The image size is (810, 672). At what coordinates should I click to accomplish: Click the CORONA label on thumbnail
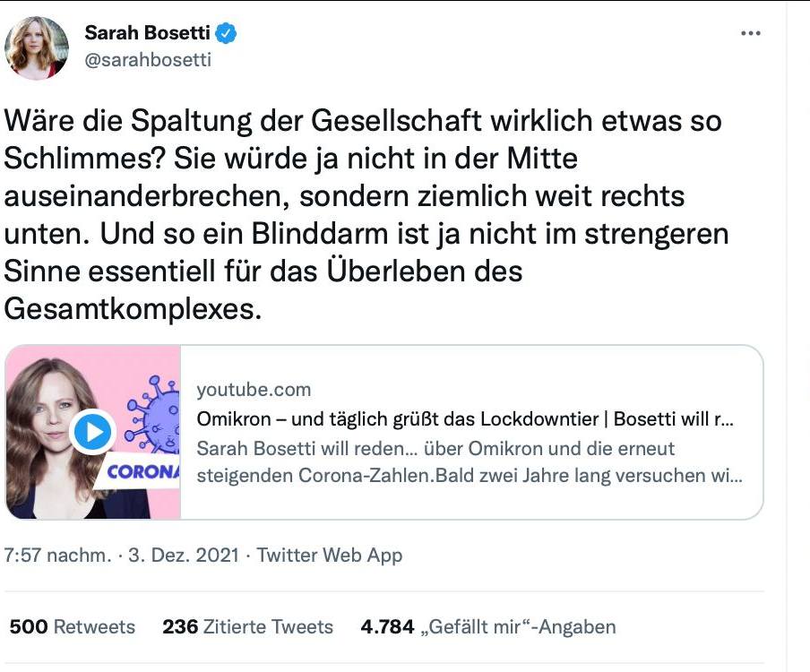[143, 471]
